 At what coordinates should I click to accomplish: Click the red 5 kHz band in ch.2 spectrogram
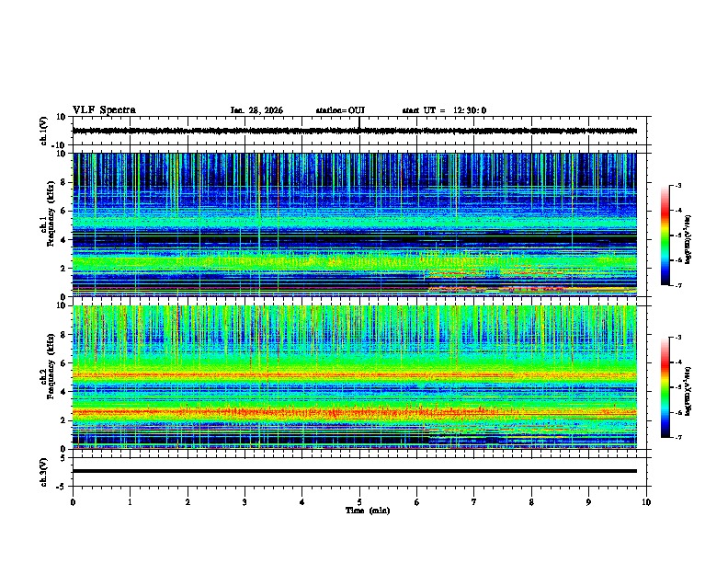coord(355,374)
